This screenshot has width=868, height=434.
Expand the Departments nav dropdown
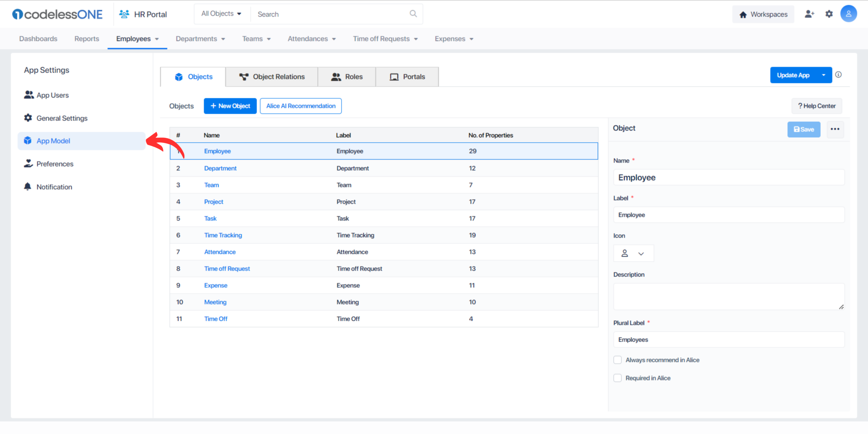coord(223,39)
